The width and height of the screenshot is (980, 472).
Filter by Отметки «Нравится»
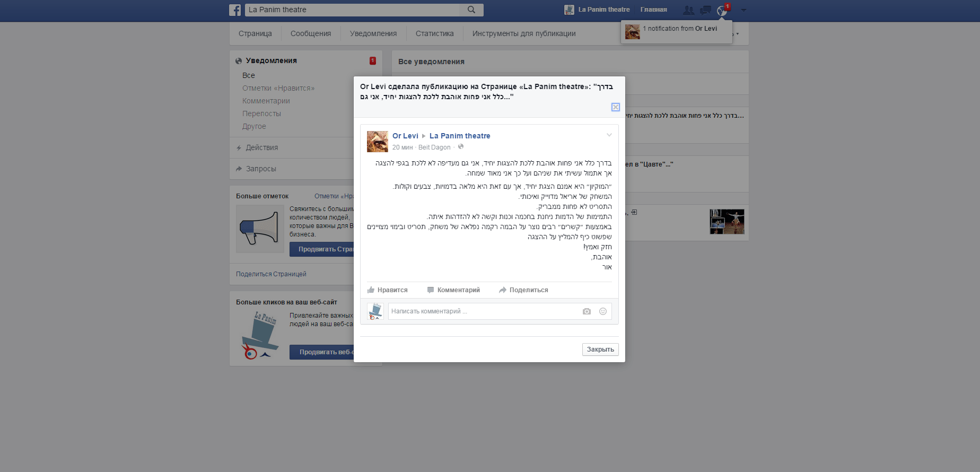(x=278, y=88)
